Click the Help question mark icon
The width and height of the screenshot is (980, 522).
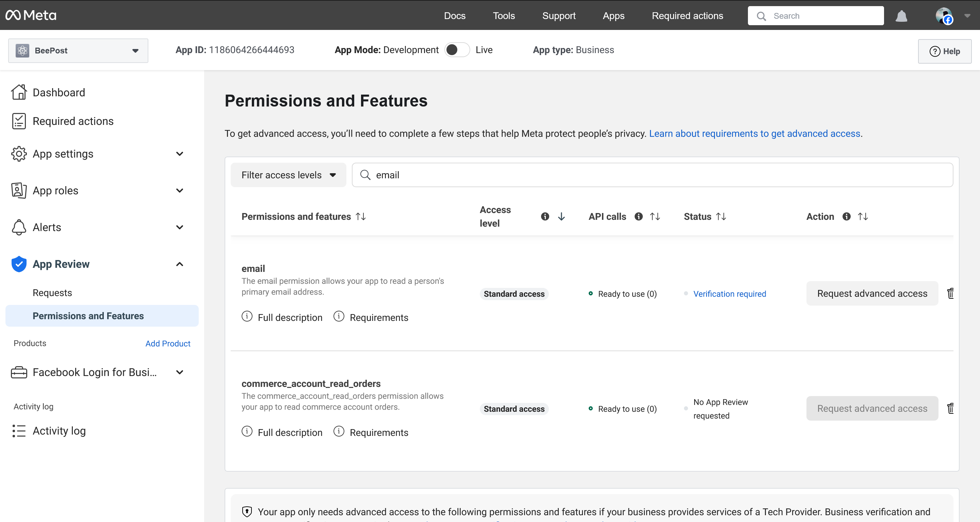[x=935, y=51]
